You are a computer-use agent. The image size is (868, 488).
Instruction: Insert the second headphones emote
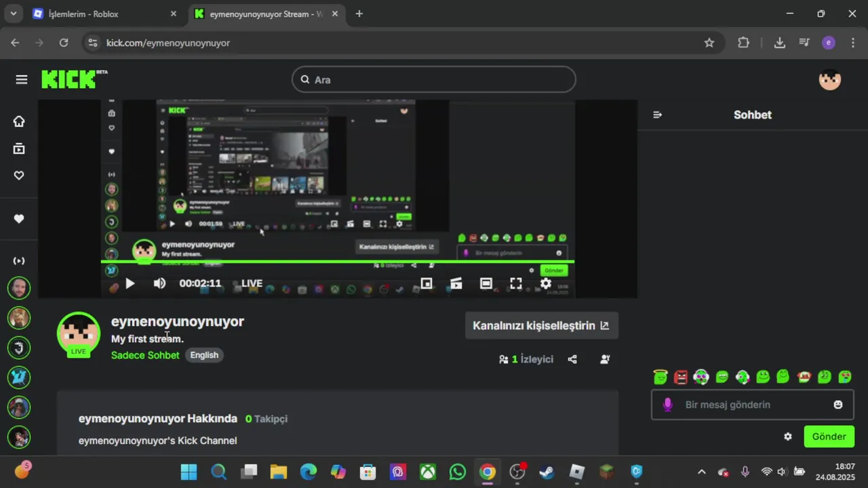[x=743, y=377]
